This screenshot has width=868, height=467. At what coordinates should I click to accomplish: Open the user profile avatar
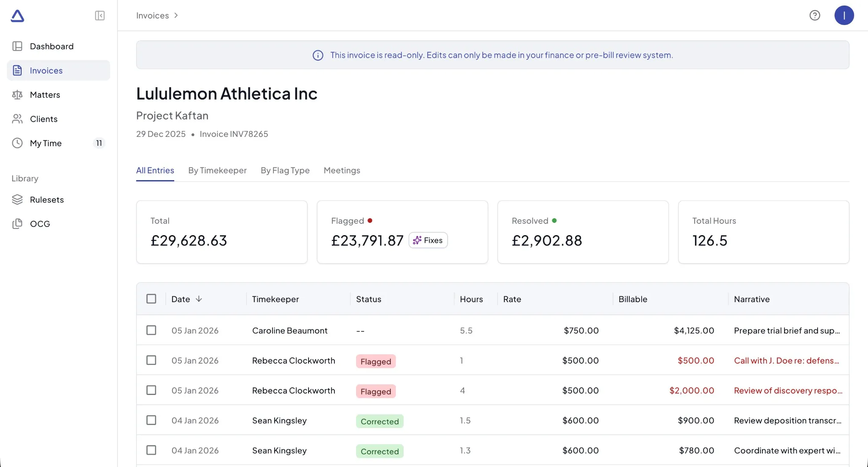(x=845, y=15)
